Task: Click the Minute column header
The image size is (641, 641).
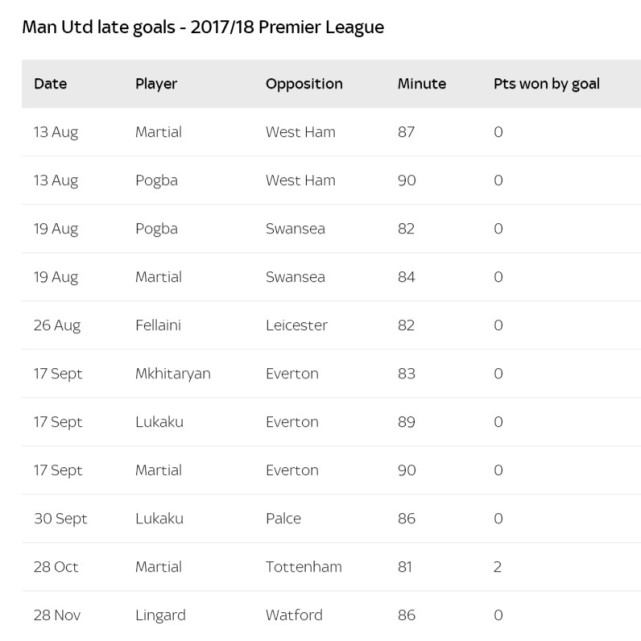Action: pyautogui.click(x=421, y=84)
